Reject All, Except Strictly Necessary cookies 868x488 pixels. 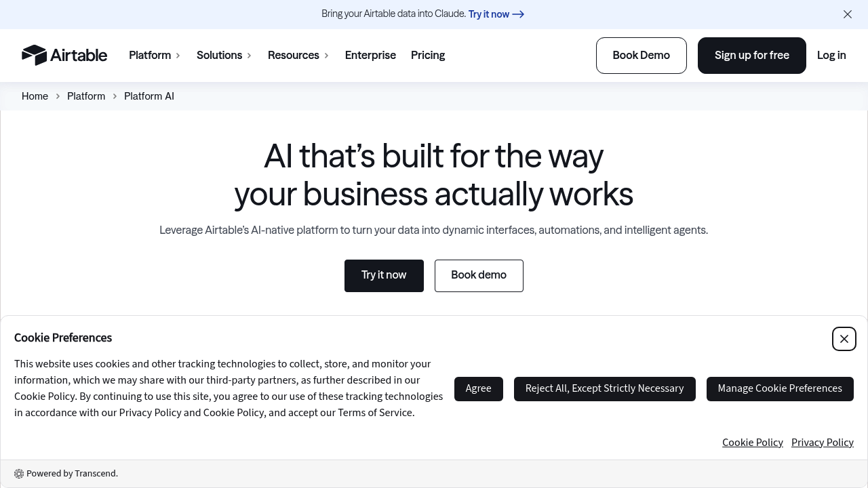click(605, 389)
